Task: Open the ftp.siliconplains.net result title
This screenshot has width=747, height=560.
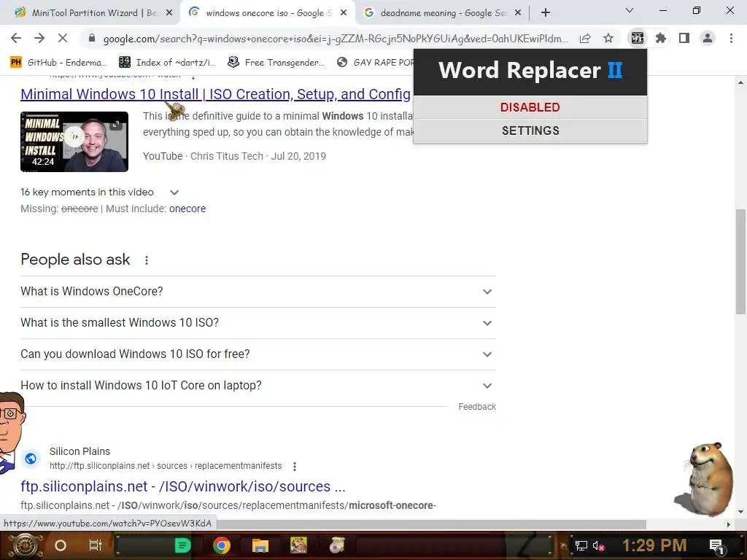Action: coord(183,486)
